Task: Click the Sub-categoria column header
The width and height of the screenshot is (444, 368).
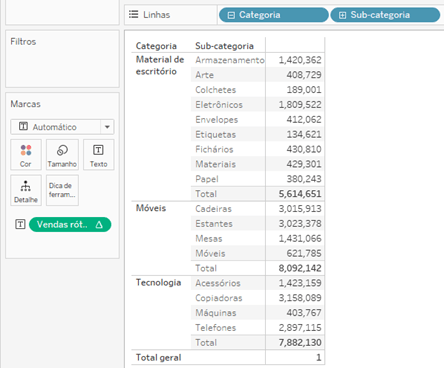Action: coord(224,46)
